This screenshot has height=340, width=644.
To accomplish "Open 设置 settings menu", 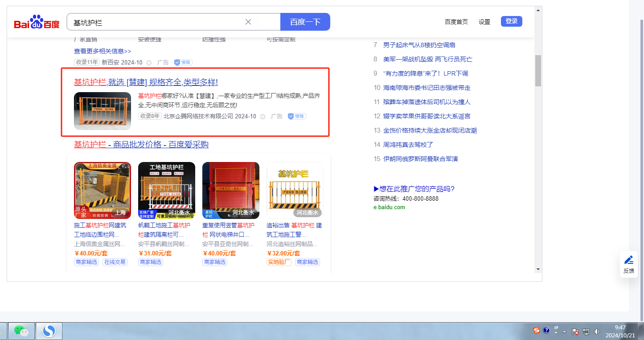I will (484, 22).
